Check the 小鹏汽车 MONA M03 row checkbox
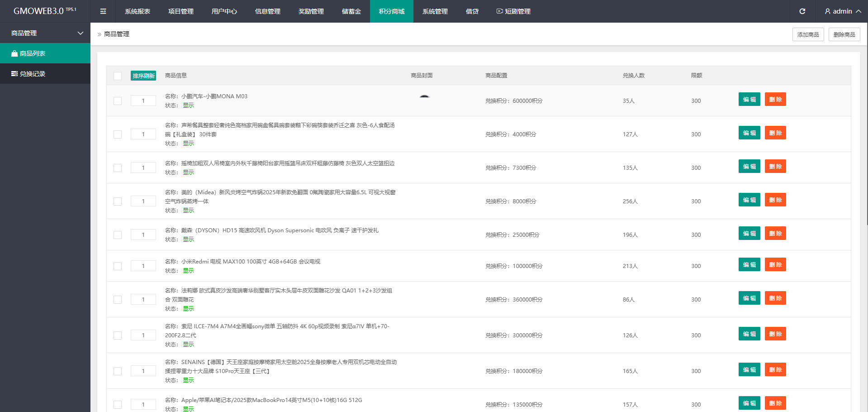This screenshot has width=868, height=412. (118, 101)
